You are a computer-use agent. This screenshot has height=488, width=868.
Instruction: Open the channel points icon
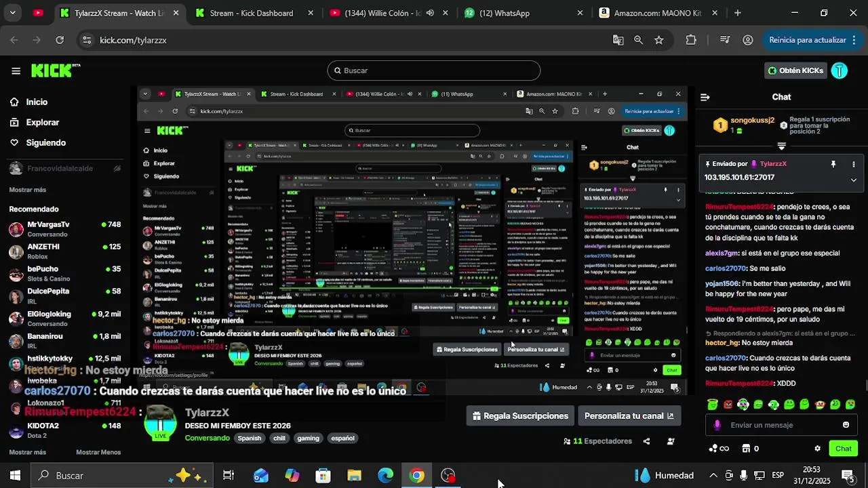713,448
